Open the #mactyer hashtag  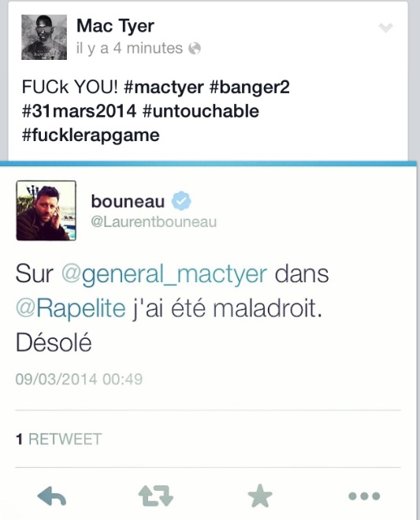point(164,87)
